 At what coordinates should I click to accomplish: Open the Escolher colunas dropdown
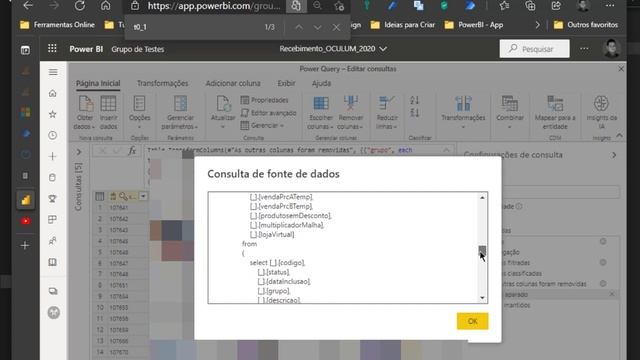pyautogui.click(x=320, y=113)
